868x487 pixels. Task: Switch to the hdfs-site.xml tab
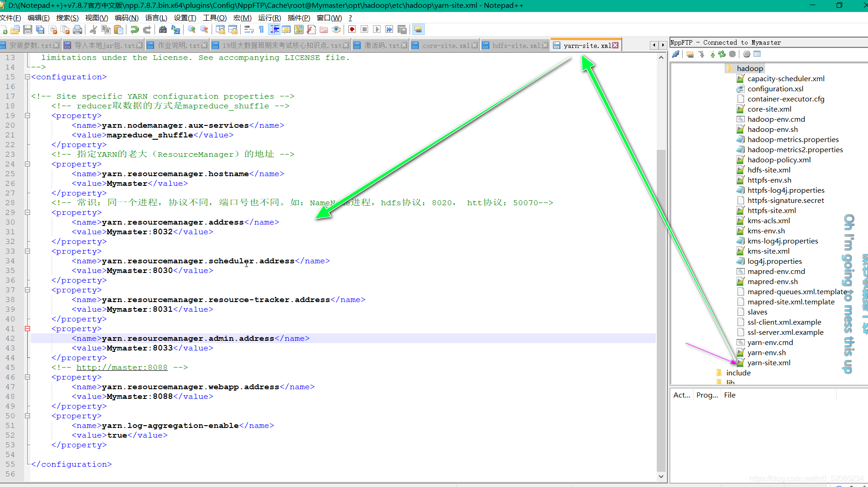click(x=515, y=45)
